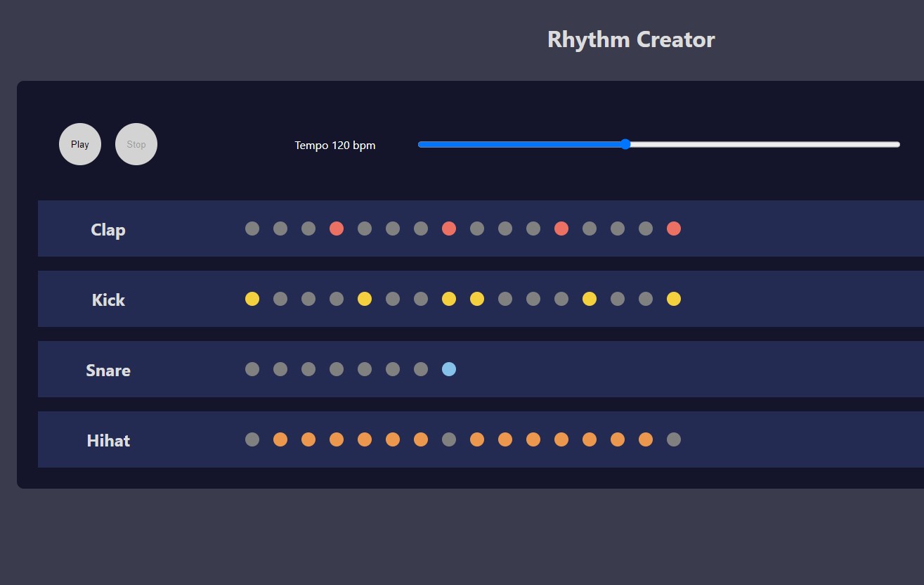Viewport: 924px width, 585px height.
Task: Disable the fourth Clap step (red)
Action: [x=337, y=229]
